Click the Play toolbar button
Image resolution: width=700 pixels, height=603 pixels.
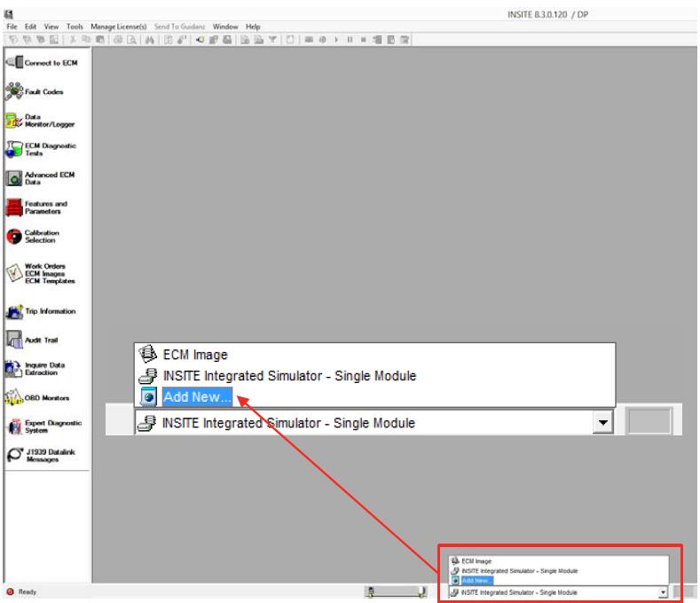pyautogui.click(x=336, y=40)
